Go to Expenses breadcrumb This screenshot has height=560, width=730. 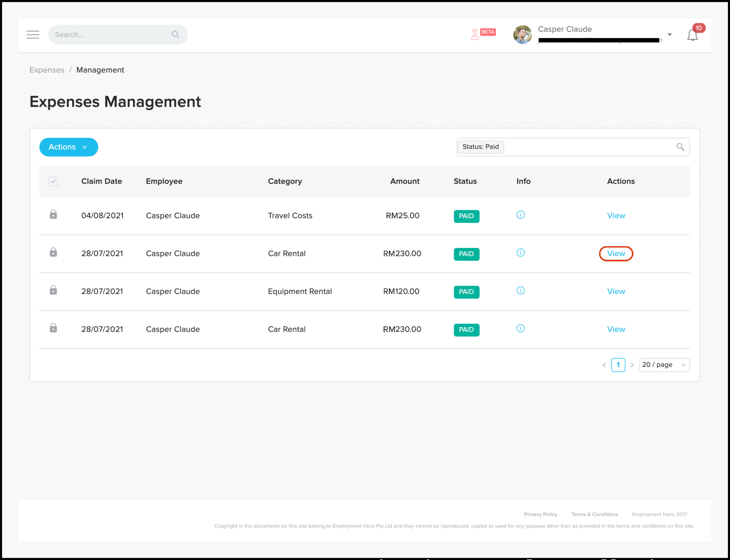[x=47, y=70]
